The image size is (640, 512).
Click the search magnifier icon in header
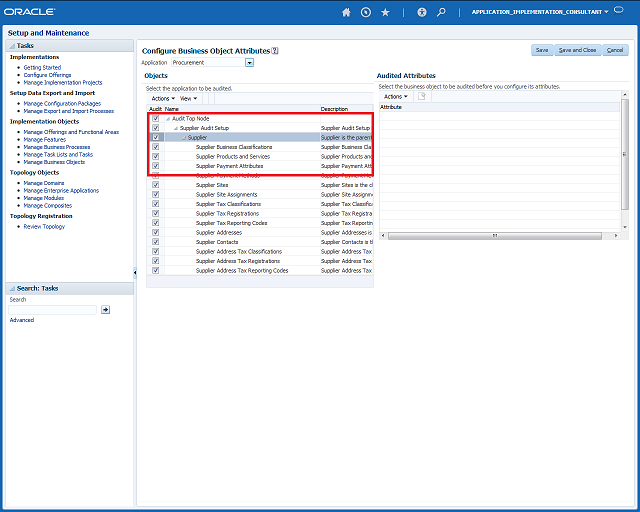(x=441, y=13)
